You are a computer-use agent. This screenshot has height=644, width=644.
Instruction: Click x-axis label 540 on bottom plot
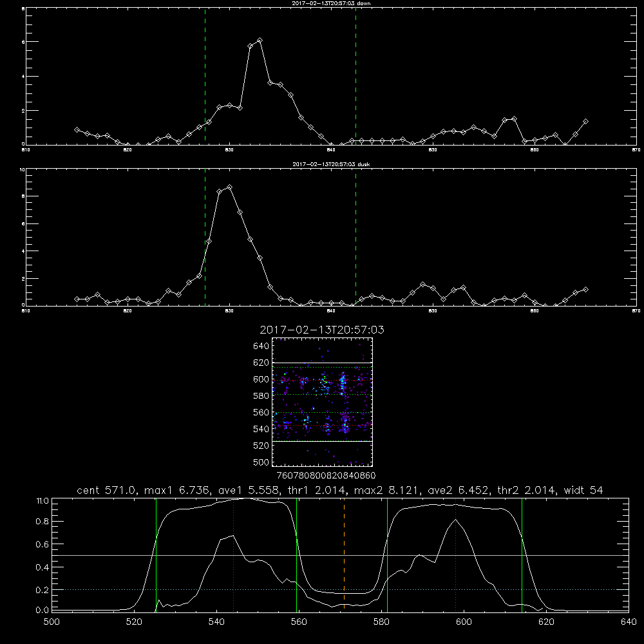216,622
